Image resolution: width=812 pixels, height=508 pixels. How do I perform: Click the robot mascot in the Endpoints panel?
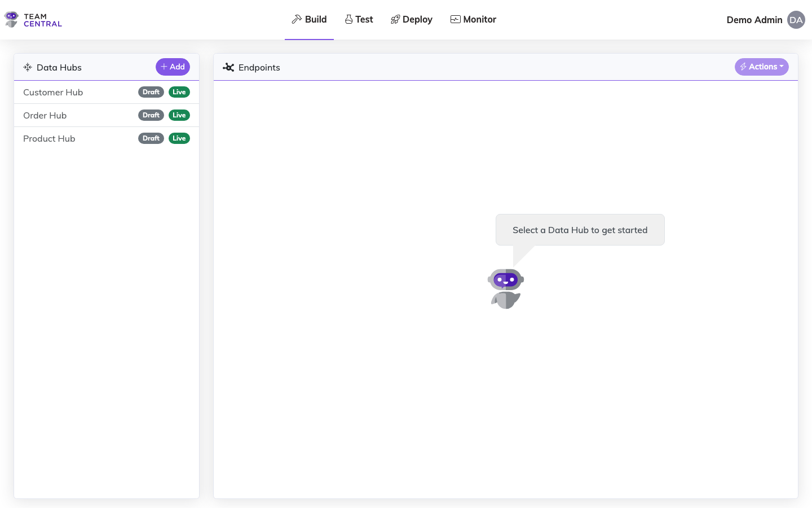point(505,288)
